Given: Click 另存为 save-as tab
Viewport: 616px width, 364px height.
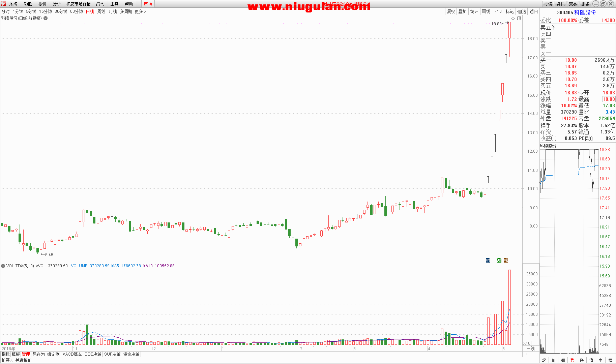Looking at the screenshot, I should coord(38,354).
